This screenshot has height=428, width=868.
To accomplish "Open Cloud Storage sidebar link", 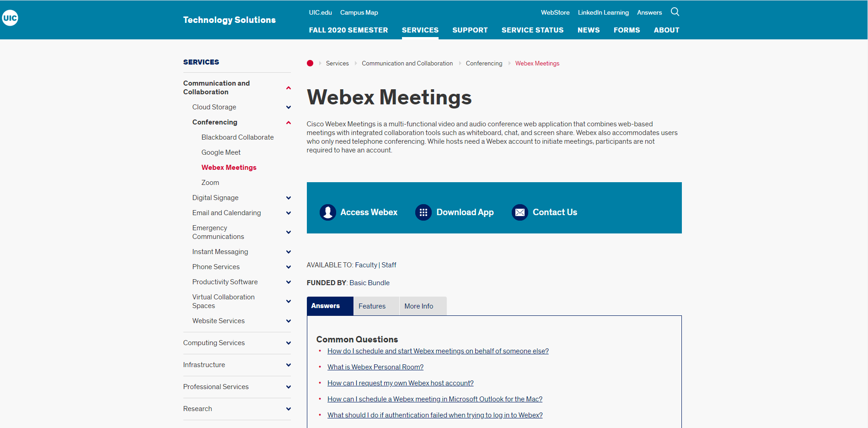I will point(214,107).
